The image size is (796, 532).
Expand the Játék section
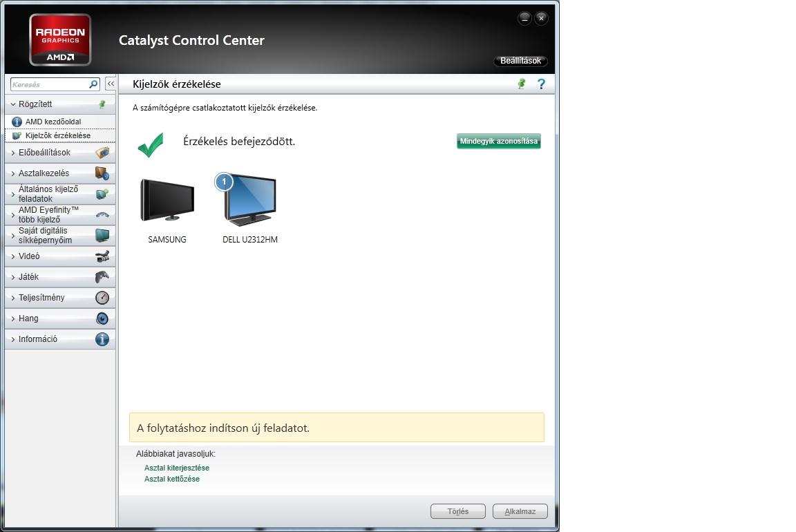tap(13, 278)
